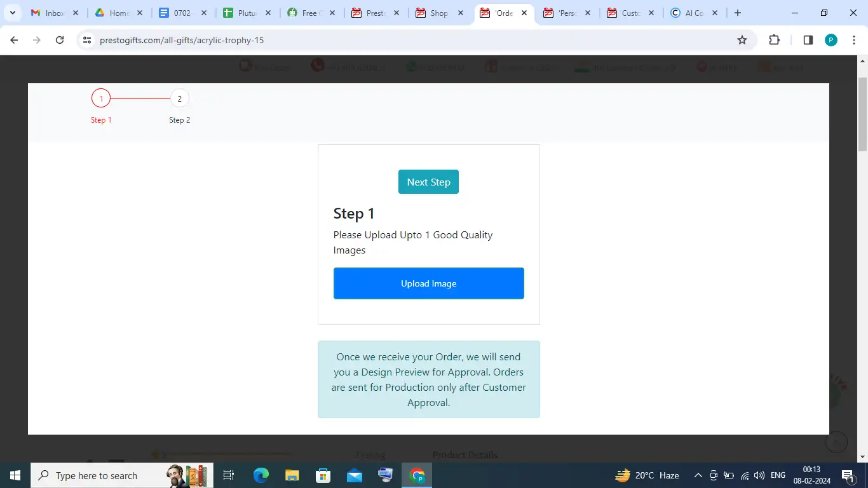Open the volume control in system tray
The image size is (868, 488).
coord(759,475)
